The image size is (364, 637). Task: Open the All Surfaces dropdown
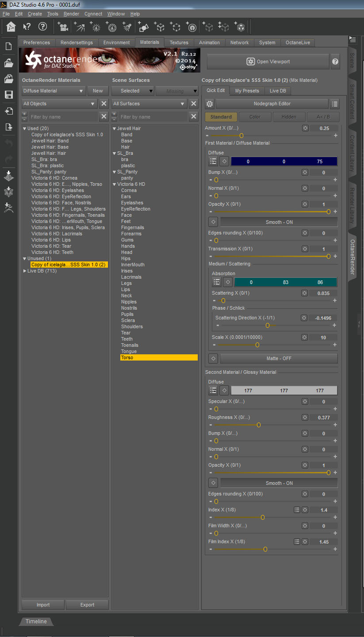(x=149, y=104)
